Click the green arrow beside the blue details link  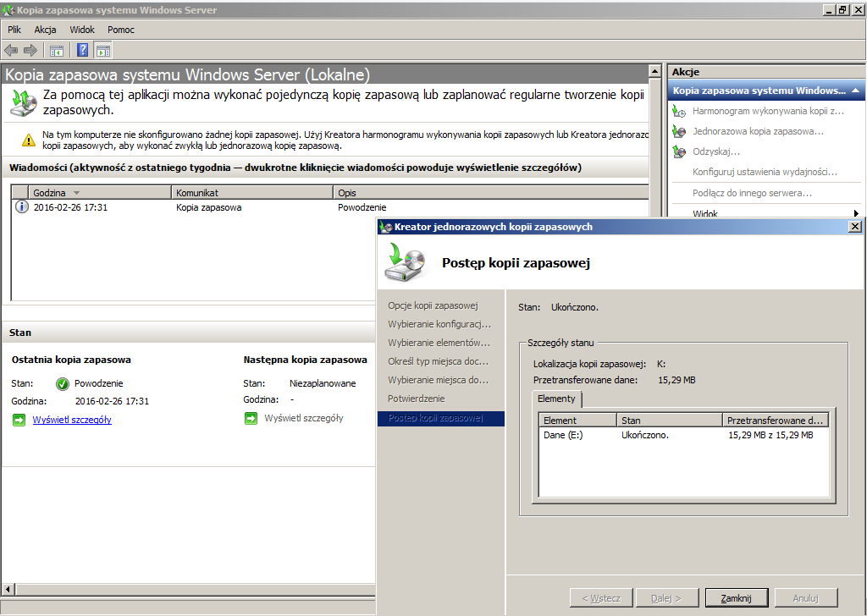click(x=19, y=420)
